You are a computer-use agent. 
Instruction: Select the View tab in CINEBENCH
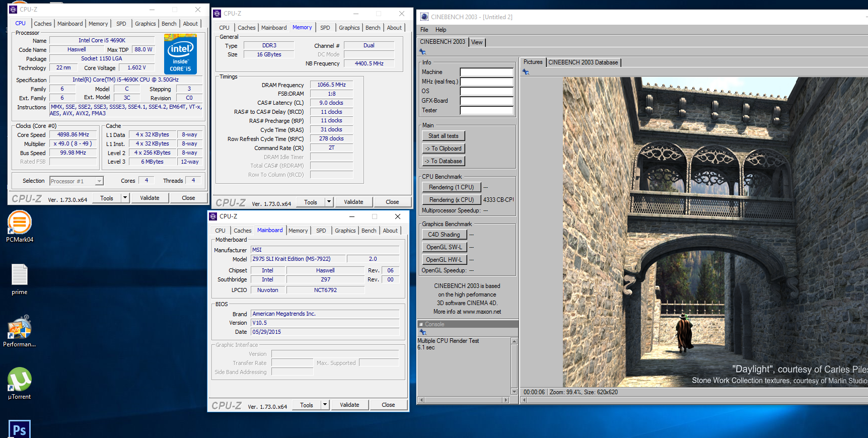tap(477, 42)
